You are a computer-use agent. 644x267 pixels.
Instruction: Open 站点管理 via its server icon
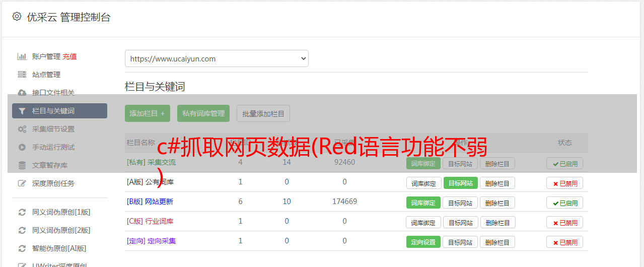pyautogui.click(x=22, y=75)
